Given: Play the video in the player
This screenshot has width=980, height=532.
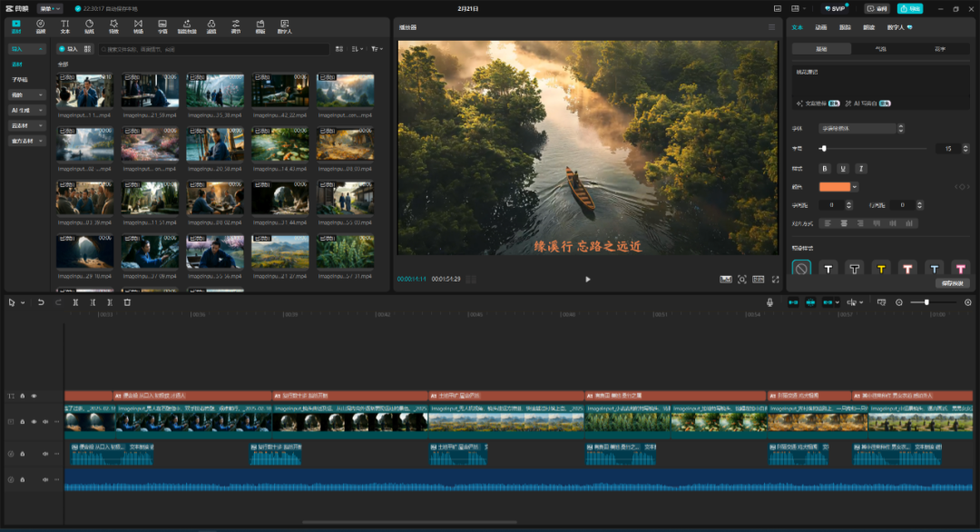Looking at the screenshot, I should (x=587, y=280).
